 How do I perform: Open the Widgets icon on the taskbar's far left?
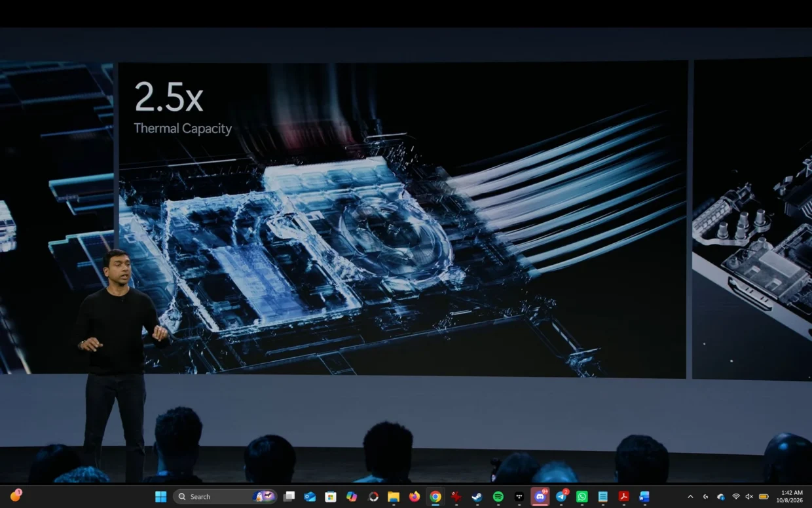16,496
